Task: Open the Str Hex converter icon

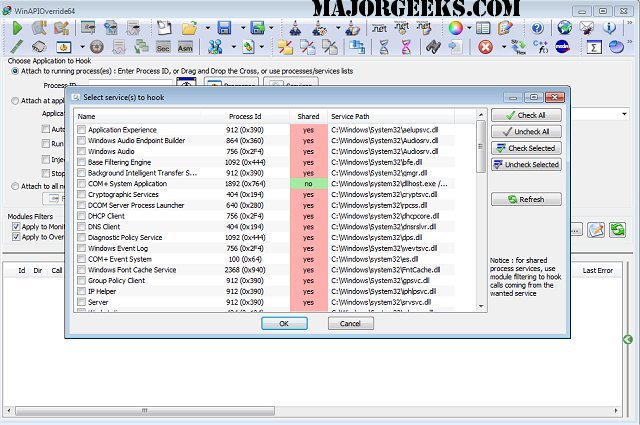Action: 518,47
